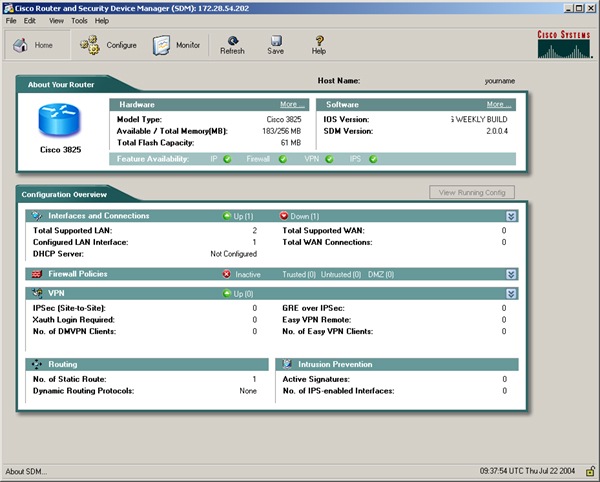
Task: Click the DMZ (0) firewall label
Action: click(381, 274)
